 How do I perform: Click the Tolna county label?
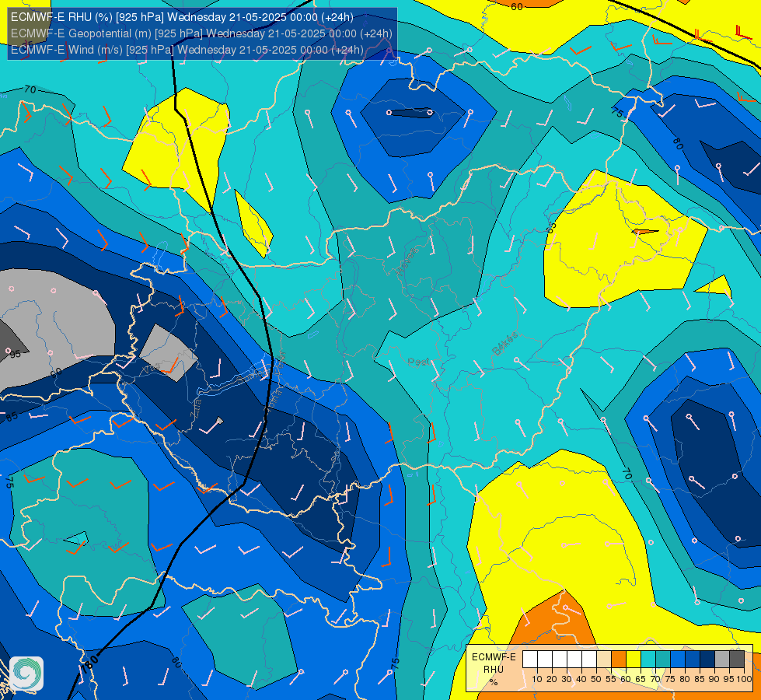[x=274, y=401]
